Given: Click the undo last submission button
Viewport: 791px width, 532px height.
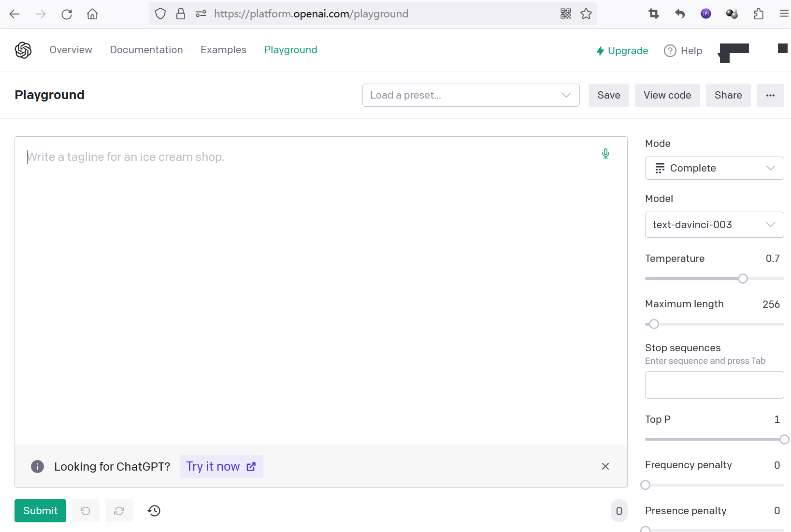Looking at the screenshot, I should [x=86, y=511].
